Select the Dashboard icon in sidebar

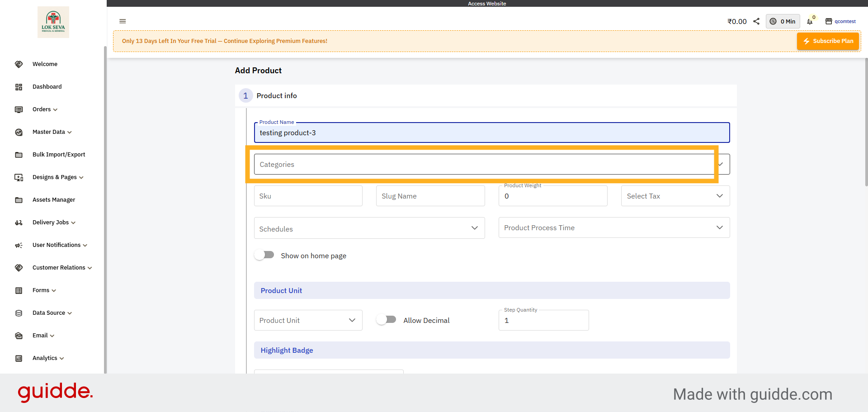[x=19, y=87]
